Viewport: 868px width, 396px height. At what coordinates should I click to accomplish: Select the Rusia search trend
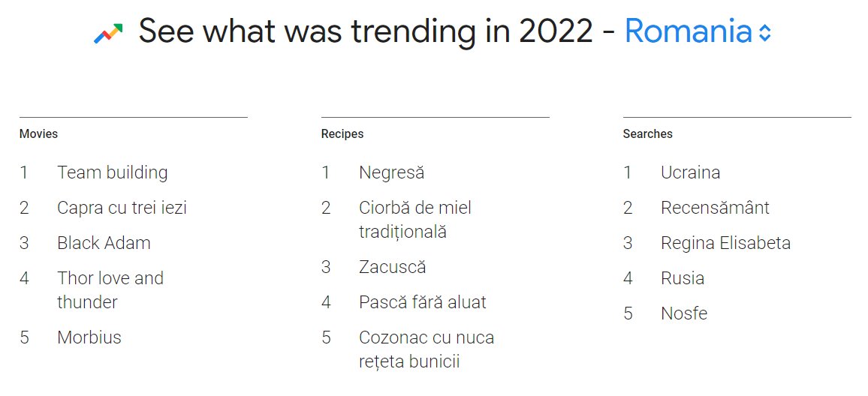pyautogui.click(x=683, y=278)
